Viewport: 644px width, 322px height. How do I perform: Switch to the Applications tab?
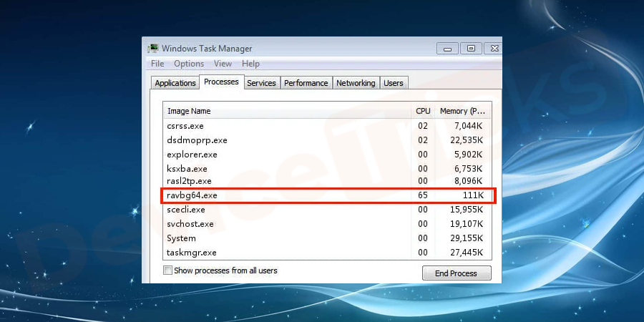(175, 83)
